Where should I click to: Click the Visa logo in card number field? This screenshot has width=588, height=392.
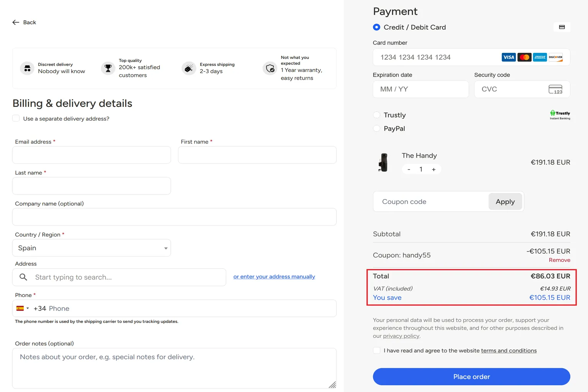pos(509,57)
